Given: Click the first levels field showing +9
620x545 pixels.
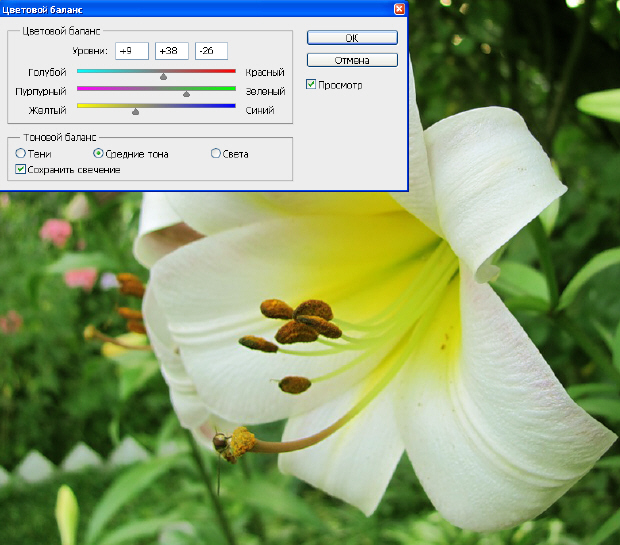Looking at the screenshot, I should pyautogui.click(x=131, y=51).
